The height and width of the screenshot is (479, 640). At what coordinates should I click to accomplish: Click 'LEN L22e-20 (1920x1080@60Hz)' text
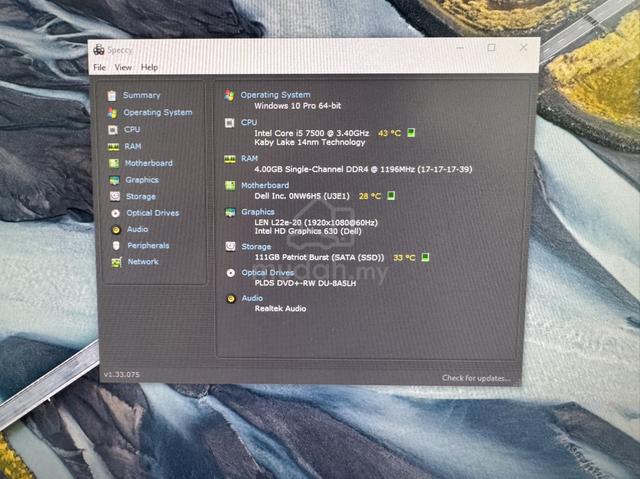click(316, 223)
